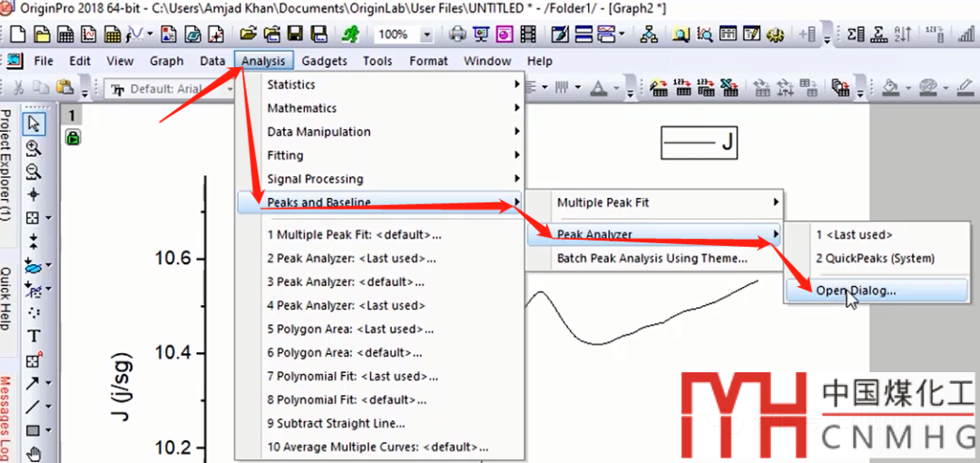Image resolution: width=980 pixels, height=463 pixels.
Task: Choose Open Dialog... in Peak Analyzer submenu
Action: [855, 291]
